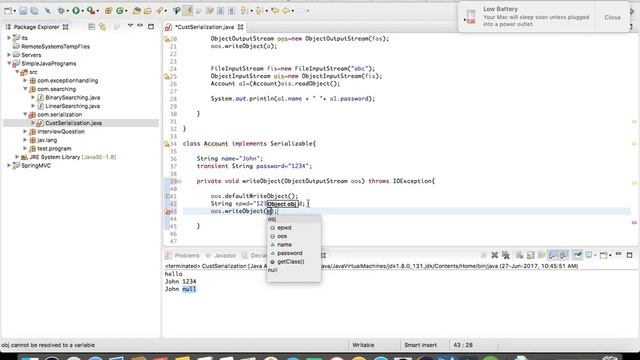640x360 pixels.
Task: Expand the SpringMVC project
Action: (9, 165)
